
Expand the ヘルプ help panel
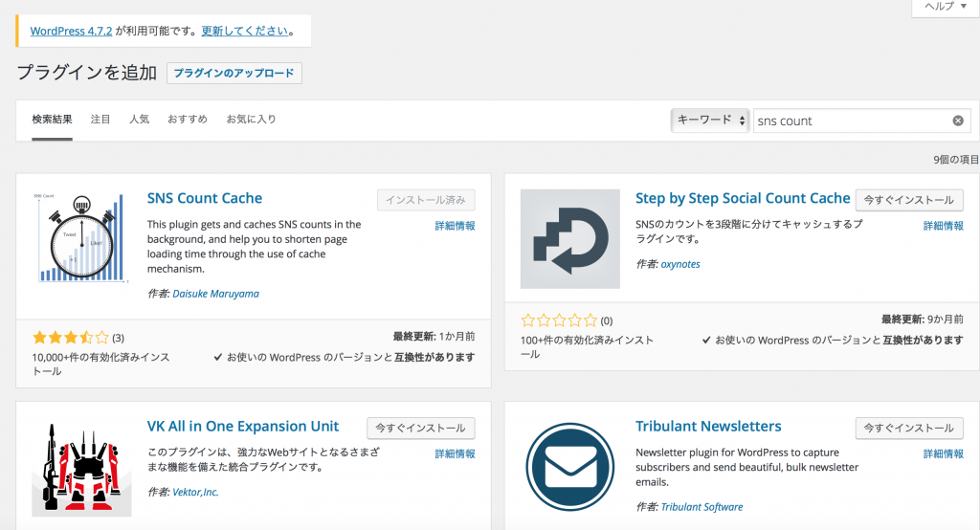[946, 7]
